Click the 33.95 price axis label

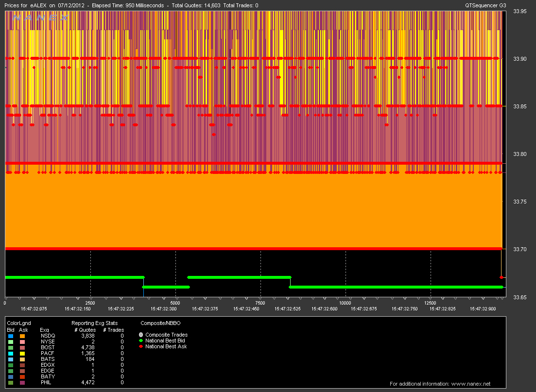[x=520, y=11]
